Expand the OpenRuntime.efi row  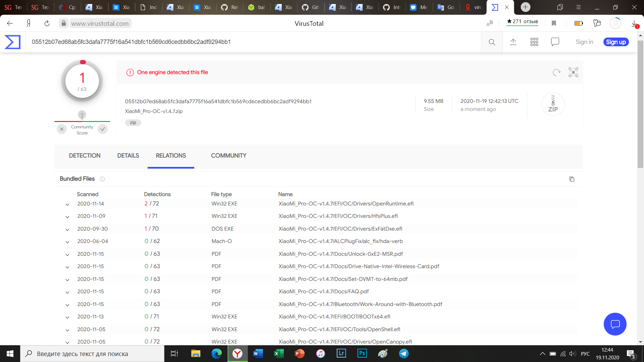[x=67, y=204]
